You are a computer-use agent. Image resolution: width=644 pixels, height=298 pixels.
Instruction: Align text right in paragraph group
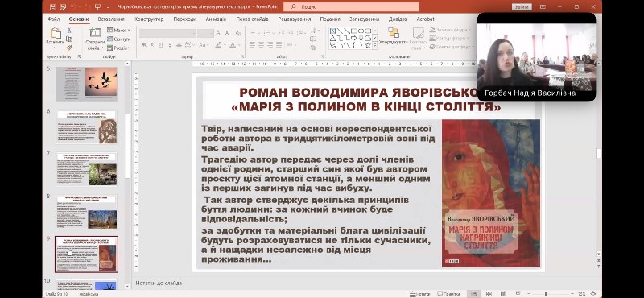tap(270, 44)
